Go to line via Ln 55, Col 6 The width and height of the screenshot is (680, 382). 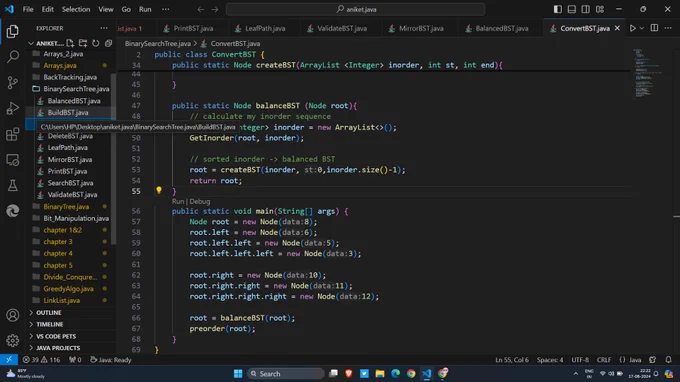512,360
